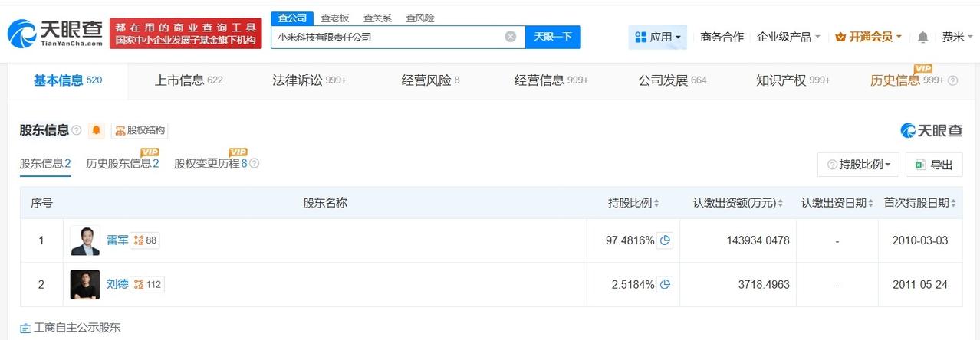The height and width of the screenshot is (340, 980).
Task: Click help icon next to 历史信息
Action: (953, 80)
